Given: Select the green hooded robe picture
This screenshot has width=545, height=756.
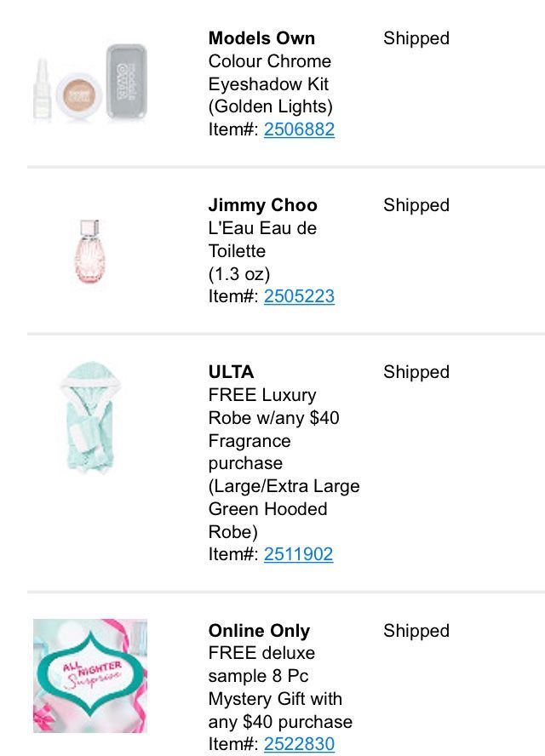Looking at the screenshot, I should point(89,417).
